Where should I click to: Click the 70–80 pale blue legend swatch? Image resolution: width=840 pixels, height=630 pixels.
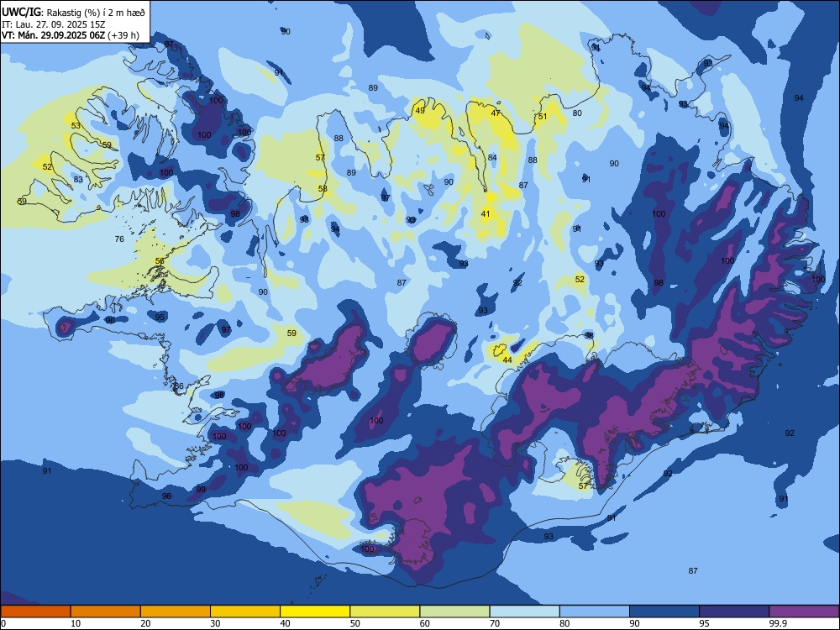524,612
